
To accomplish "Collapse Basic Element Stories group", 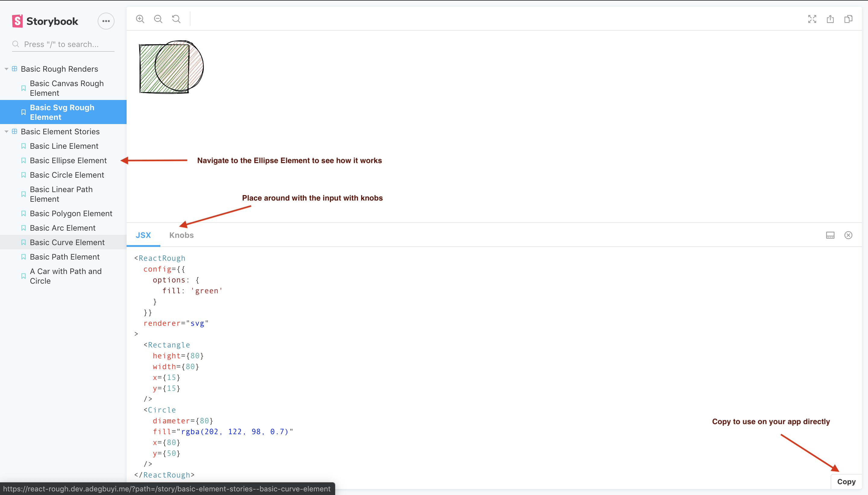I will tap(6, 132).
